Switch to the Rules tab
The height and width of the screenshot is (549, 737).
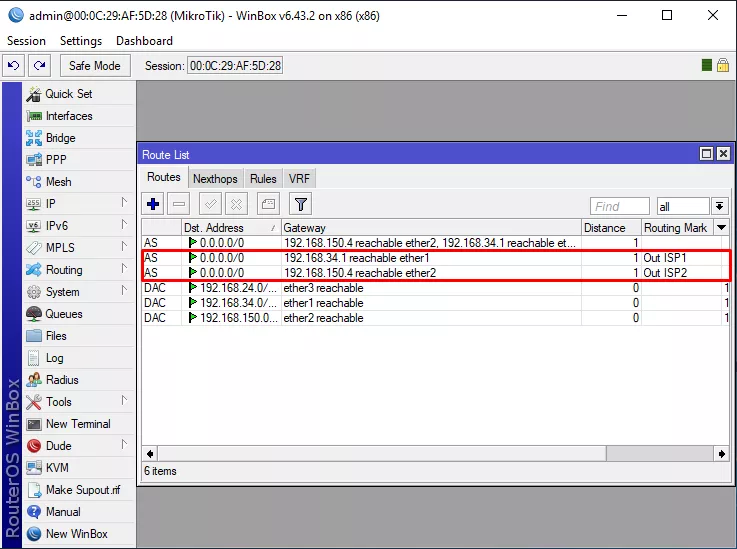tap(263, 179)
